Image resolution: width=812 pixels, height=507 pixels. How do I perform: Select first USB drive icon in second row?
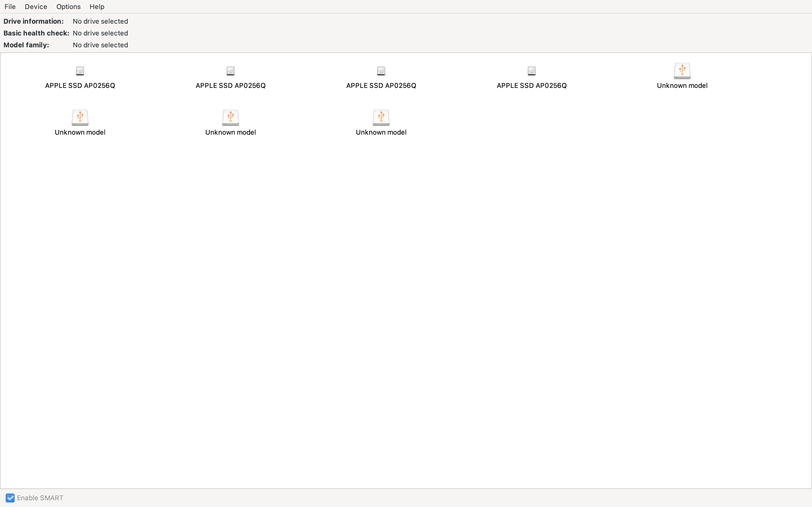coord(80,117)
